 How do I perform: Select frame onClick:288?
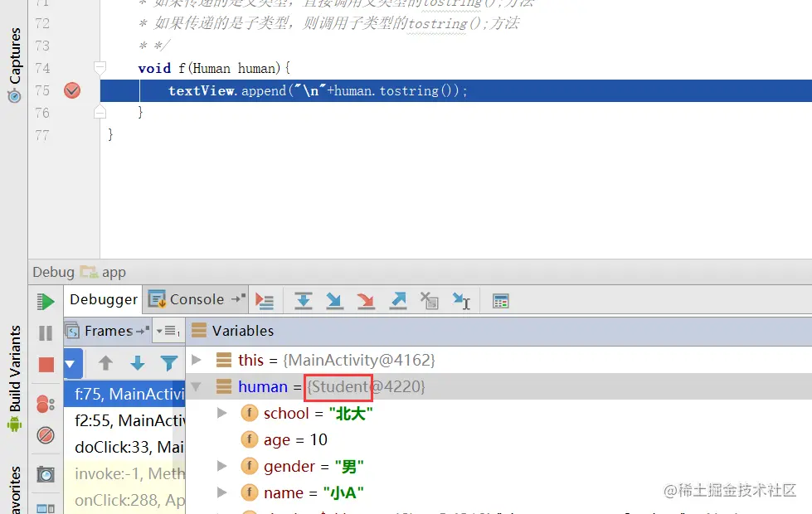pos(124,500)
